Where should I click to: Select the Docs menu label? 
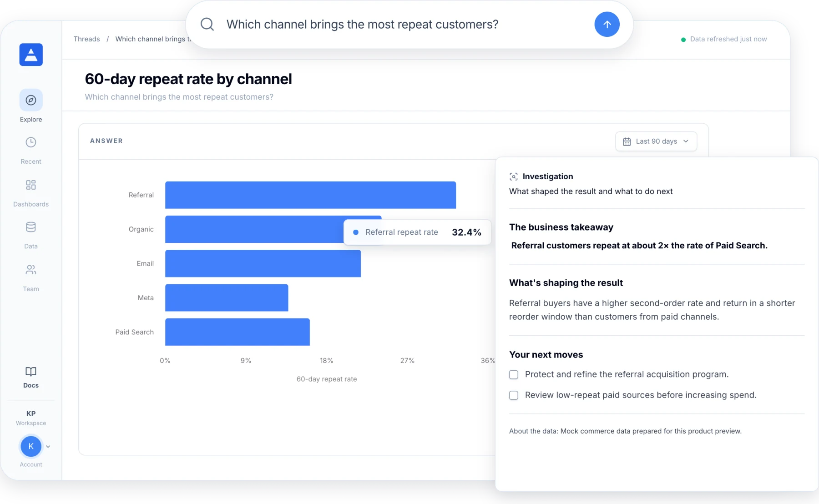pyautogui.click(x=31, y=385)
